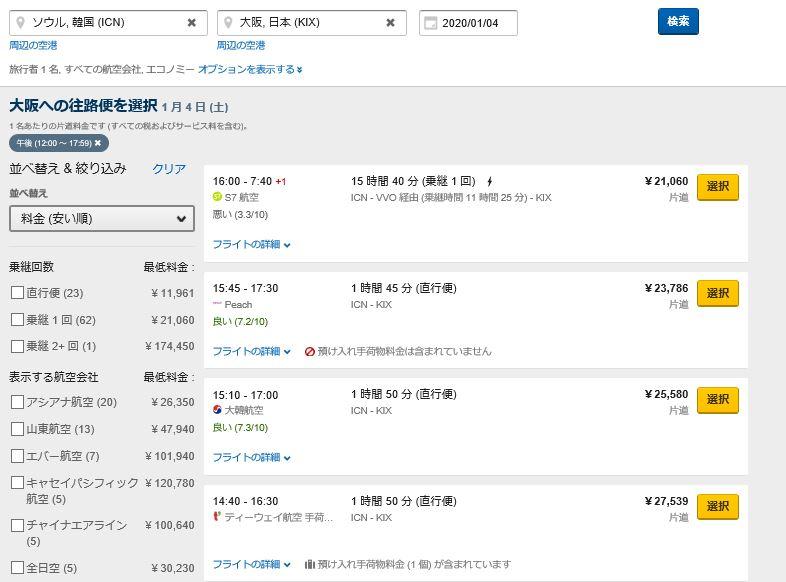Image resolution: width=786 pixels, height=582 pixels.
Task: Expand フライトの詳細 for 大韓航空 flight
Action: click(251, 457)
